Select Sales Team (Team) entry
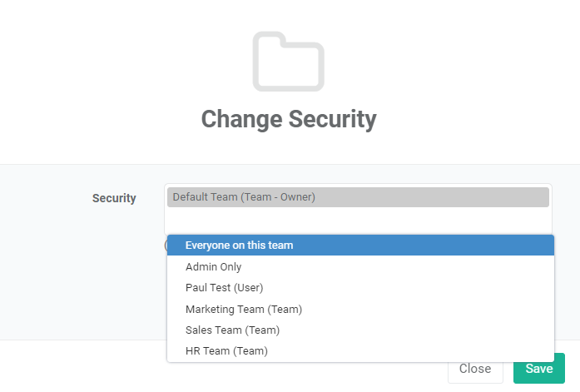The image size is (580, 392). pos(360,330)
